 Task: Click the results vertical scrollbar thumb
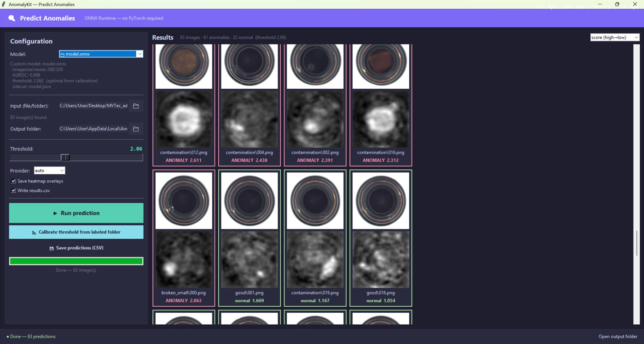coord(637,243)
